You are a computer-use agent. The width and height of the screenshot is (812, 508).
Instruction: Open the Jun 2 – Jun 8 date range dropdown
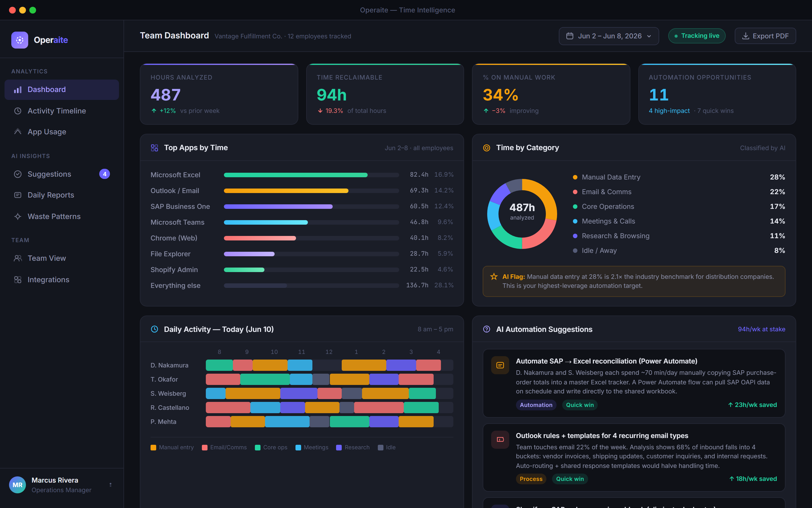click(x=609, y=36)
